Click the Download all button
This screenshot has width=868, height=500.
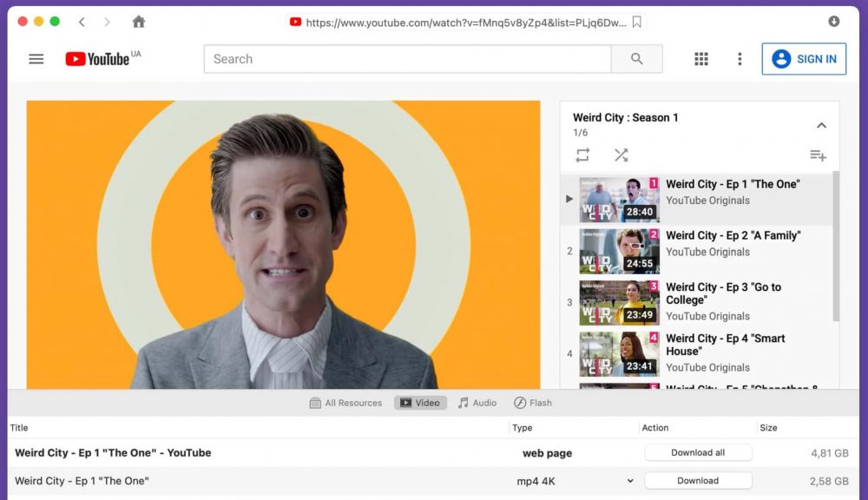point(698,453)
